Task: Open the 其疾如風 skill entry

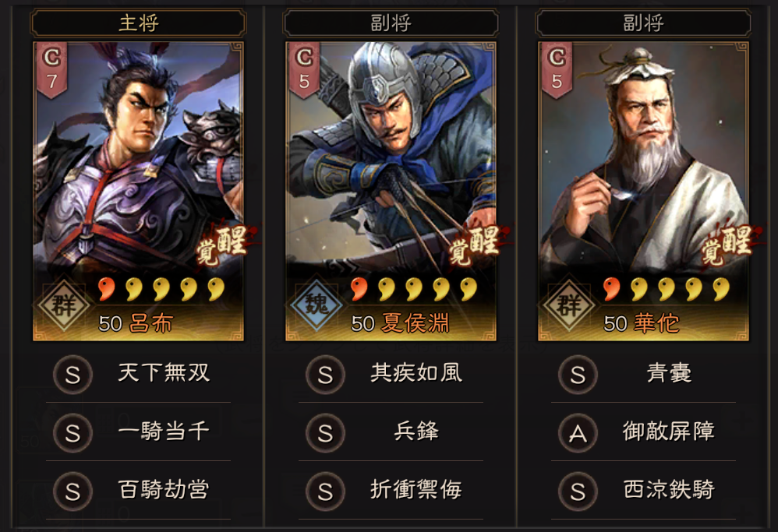Action: (x=391, y=373)
